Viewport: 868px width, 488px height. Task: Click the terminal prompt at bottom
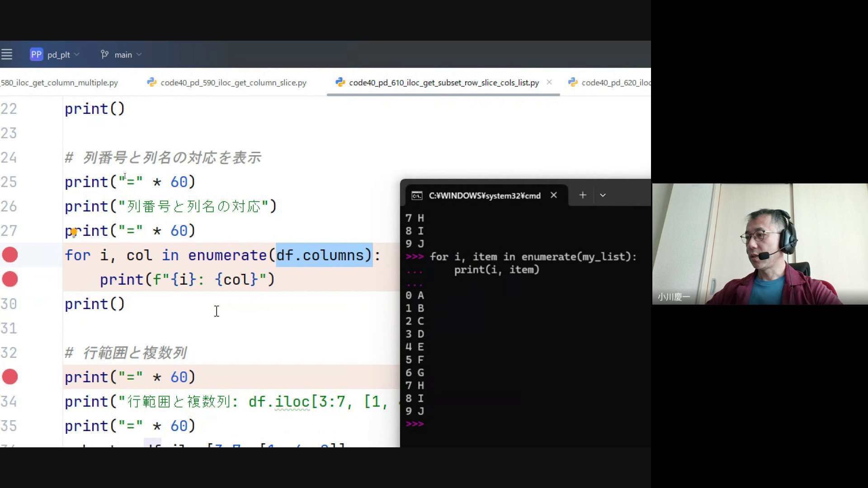point(415,424)
